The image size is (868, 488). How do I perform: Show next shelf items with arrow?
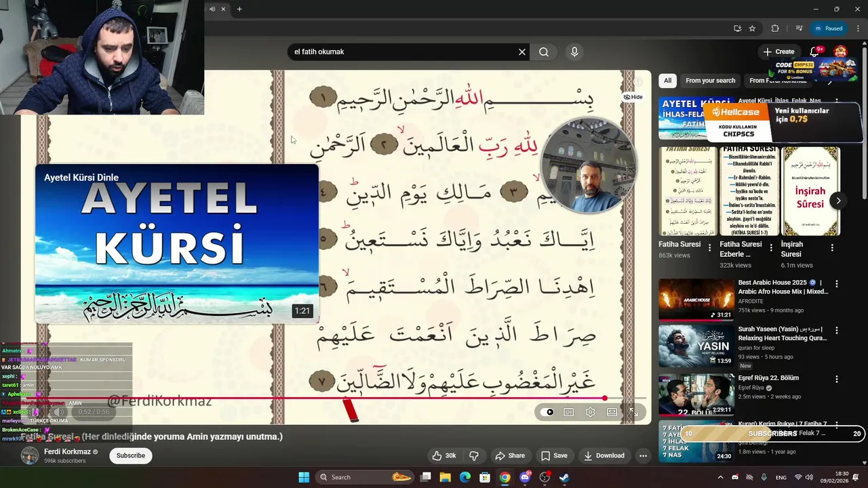coord(839,201)
